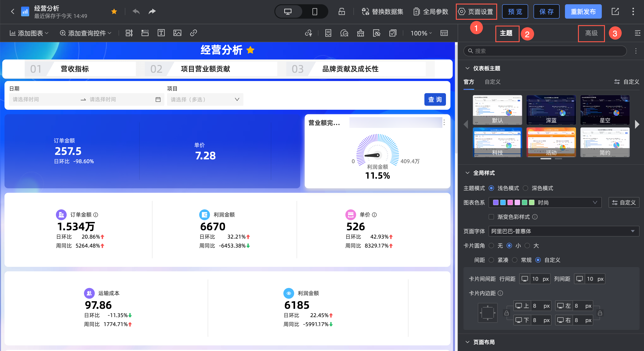Click the redo arrow icon
This screenshot has height=351, width=644.
click(x=152, y=11)
